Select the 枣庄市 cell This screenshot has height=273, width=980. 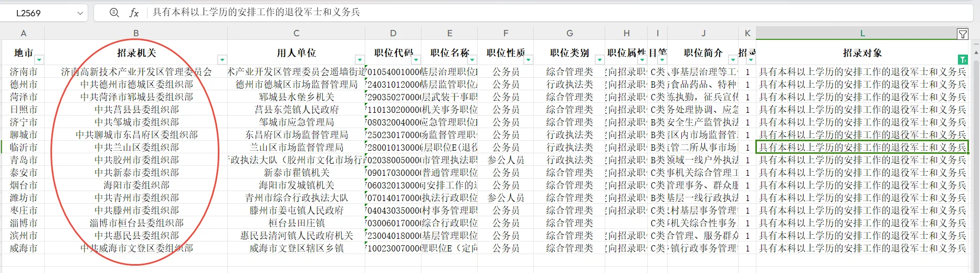click(23, 211)
